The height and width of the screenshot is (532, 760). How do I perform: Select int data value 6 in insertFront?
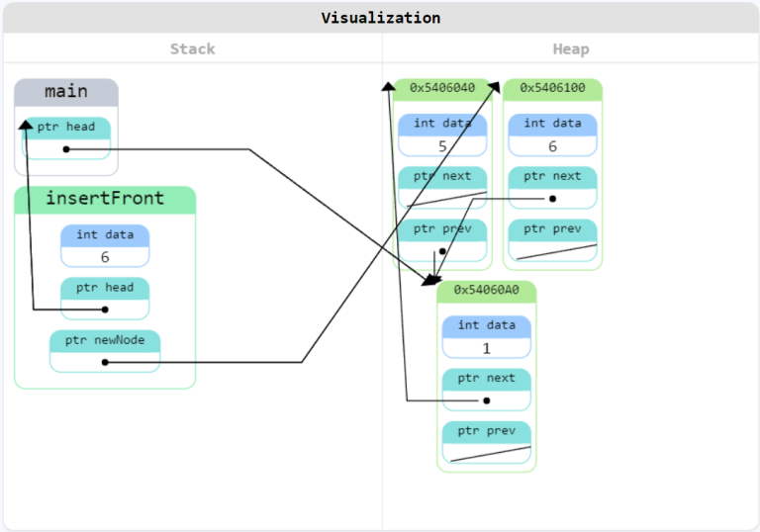tap(105, 257)
